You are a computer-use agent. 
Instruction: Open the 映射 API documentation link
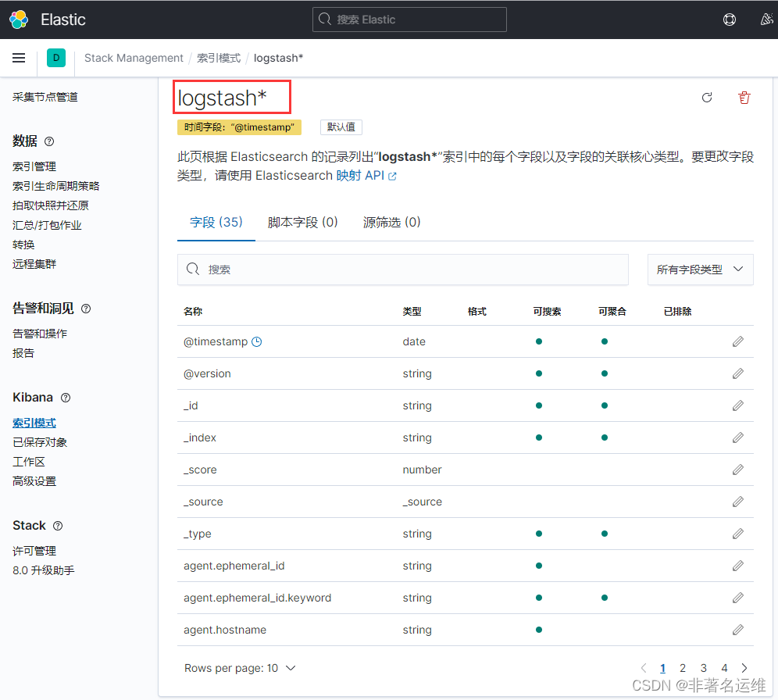click(366, 176)
